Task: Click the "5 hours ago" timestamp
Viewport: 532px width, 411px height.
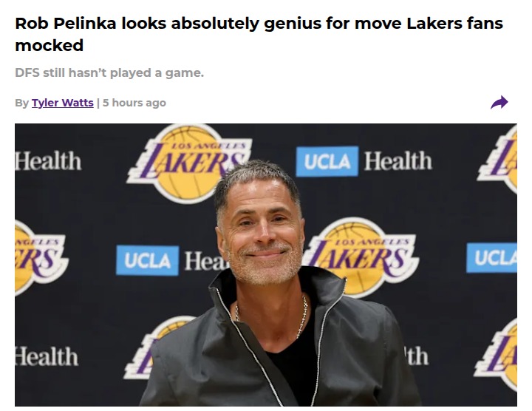Action: click(134, 103)
